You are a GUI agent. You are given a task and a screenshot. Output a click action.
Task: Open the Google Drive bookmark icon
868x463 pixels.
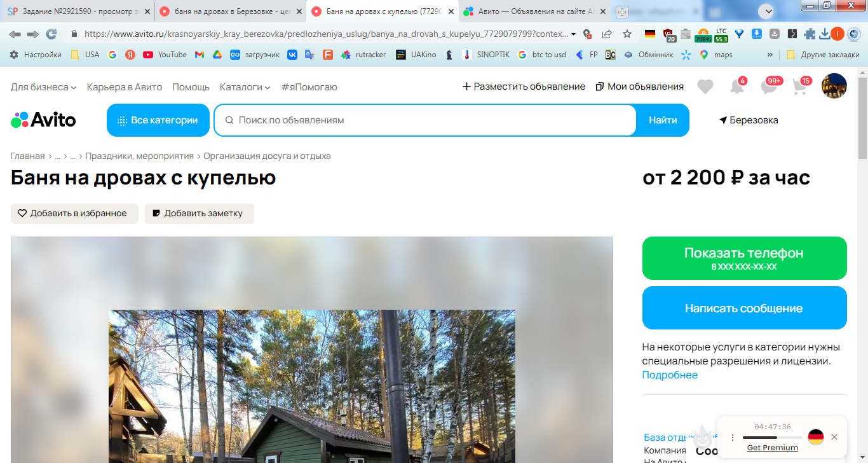217,55
